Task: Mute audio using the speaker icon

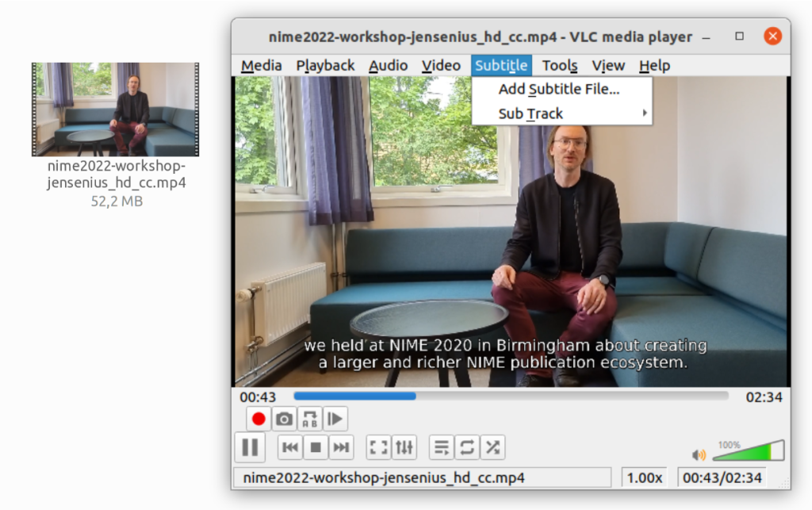Action: (699, 454)
